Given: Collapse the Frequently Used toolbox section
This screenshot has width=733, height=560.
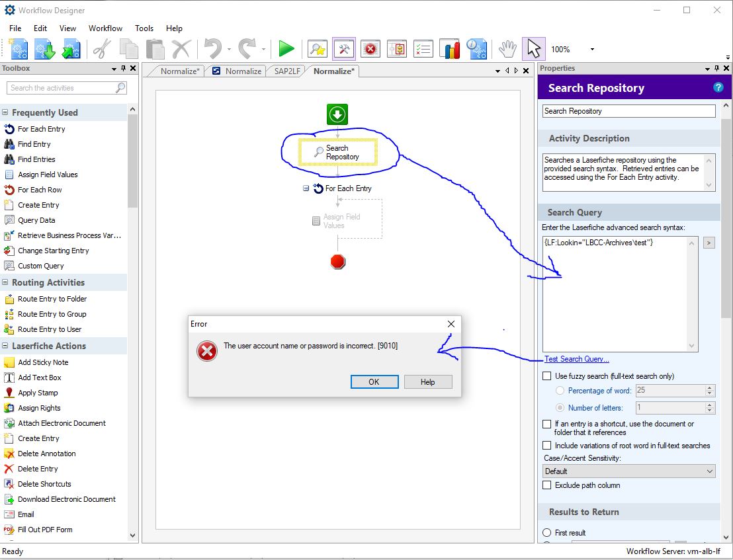Looking at the screenshot, I should point(5,113).
